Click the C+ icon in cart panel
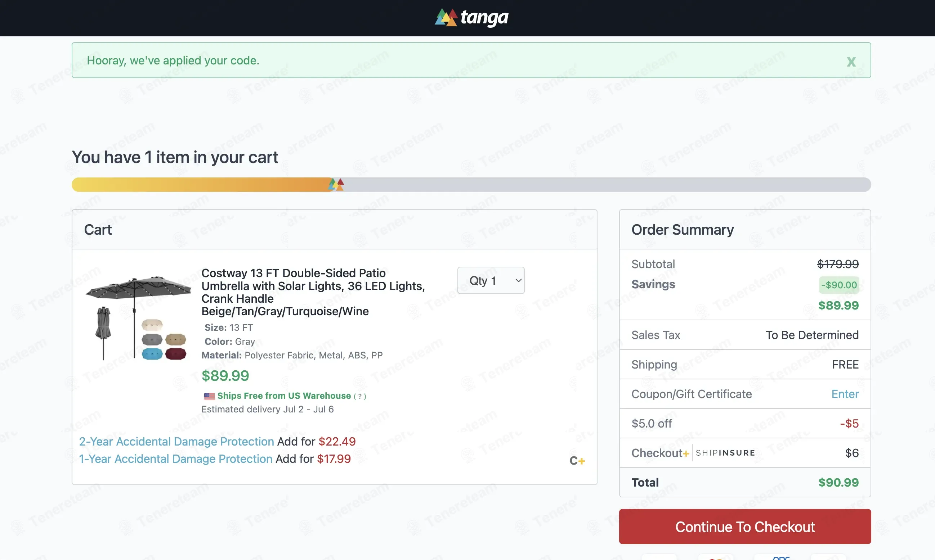Screen dimensions: 935x560 [x=577, y=460]
